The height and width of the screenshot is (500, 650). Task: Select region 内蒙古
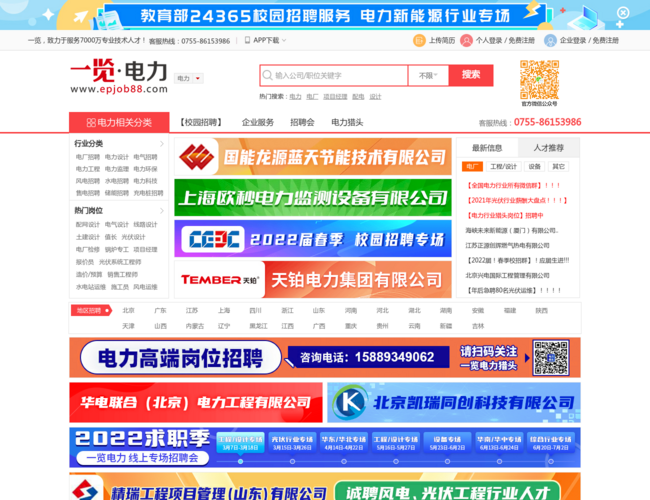tap(195, 326)
